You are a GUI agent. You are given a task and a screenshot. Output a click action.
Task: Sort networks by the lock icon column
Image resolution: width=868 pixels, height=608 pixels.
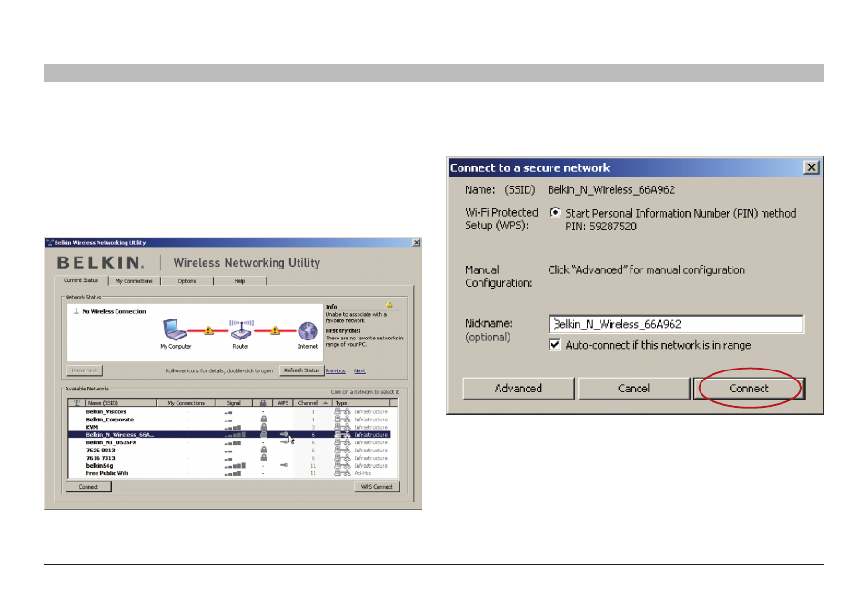coord(263,403)
